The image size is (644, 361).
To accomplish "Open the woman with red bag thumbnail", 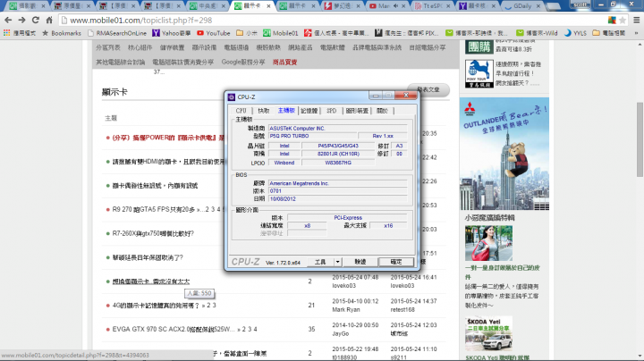I will coord(488,243).
